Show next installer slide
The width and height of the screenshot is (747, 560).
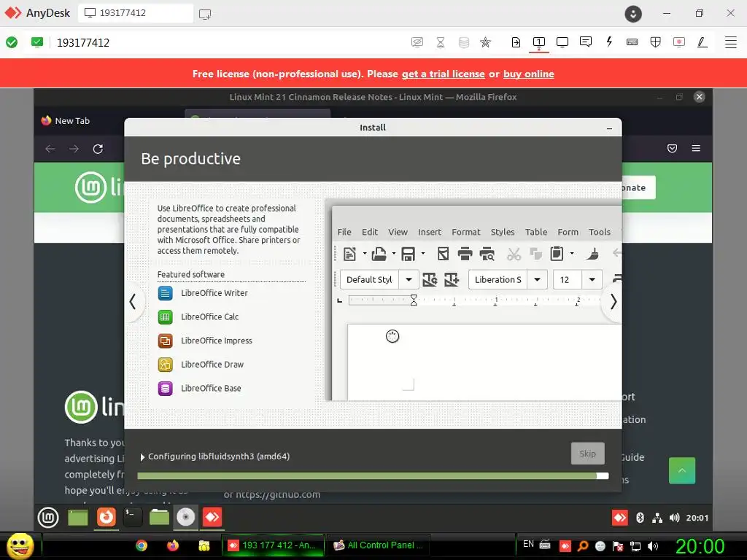tap(613, 301)
